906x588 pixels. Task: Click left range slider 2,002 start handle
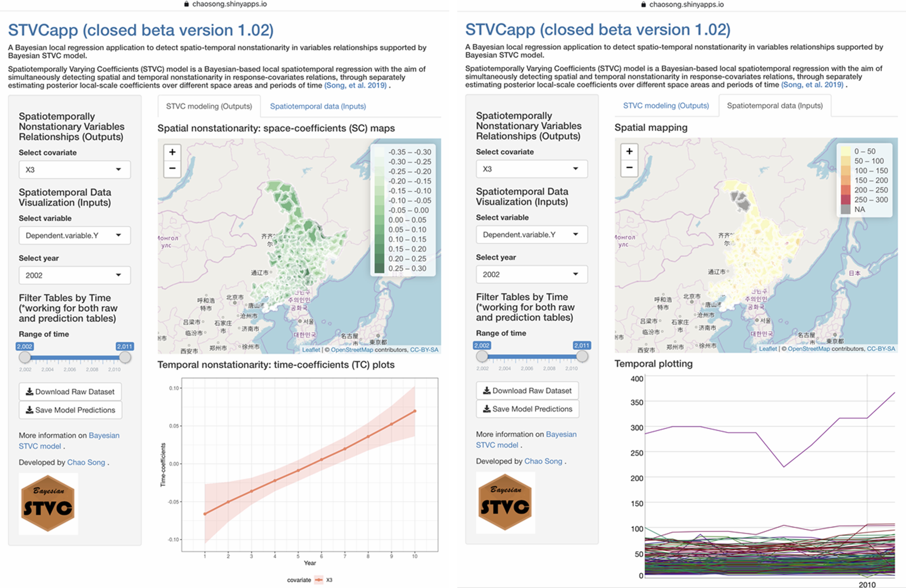coord(25,357)
